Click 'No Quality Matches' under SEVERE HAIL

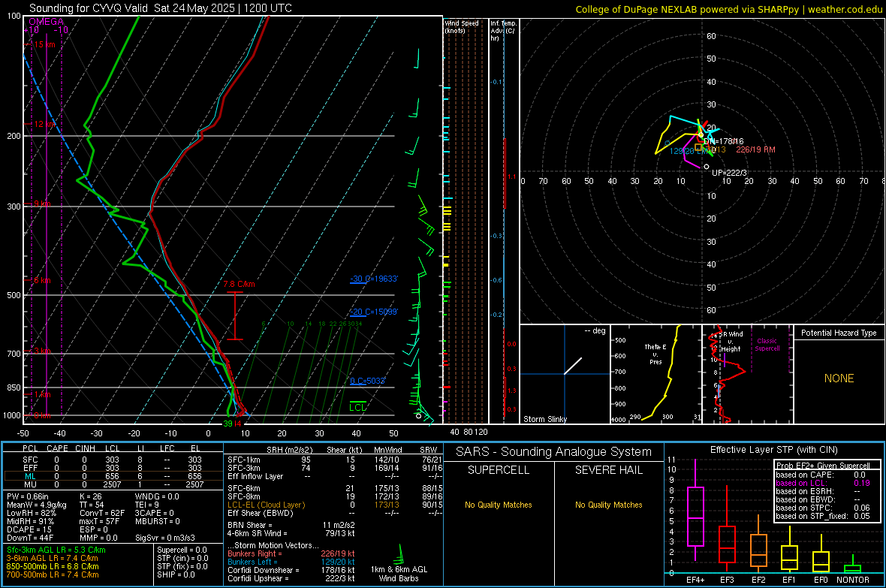[608, 505]
